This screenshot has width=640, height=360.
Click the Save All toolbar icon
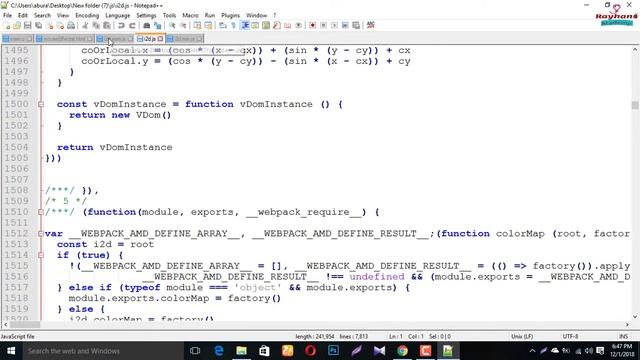38,25
